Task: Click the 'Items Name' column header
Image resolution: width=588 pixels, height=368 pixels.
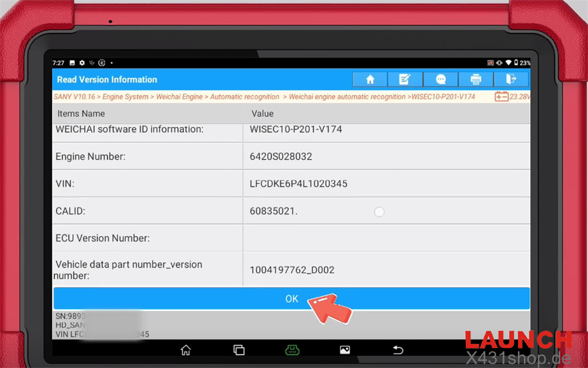Action: click(x=81, y=113)
